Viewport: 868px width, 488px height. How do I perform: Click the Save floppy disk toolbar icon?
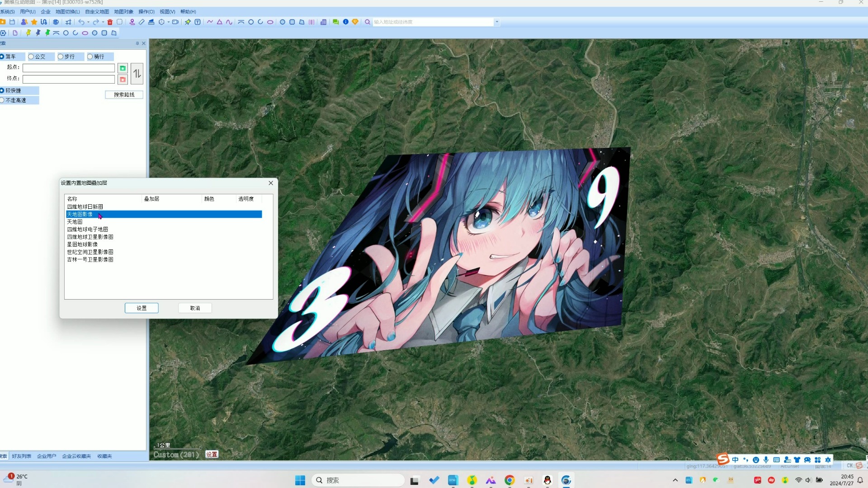click(x=12, y=22)
